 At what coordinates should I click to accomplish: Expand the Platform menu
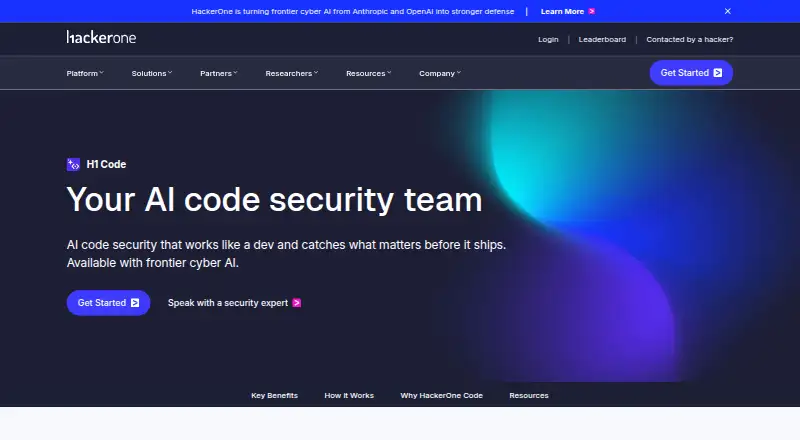(85, 74)
